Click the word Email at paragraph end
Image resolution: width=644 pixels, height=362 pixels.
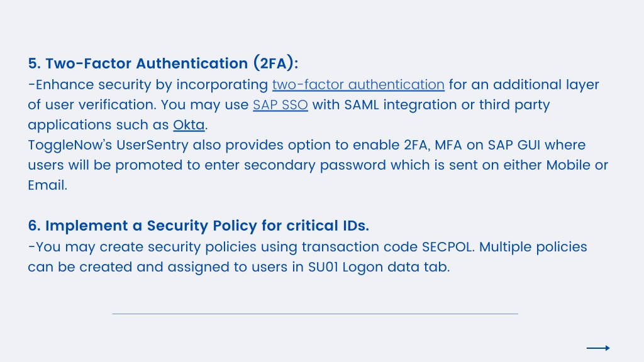tap(47, 185)
